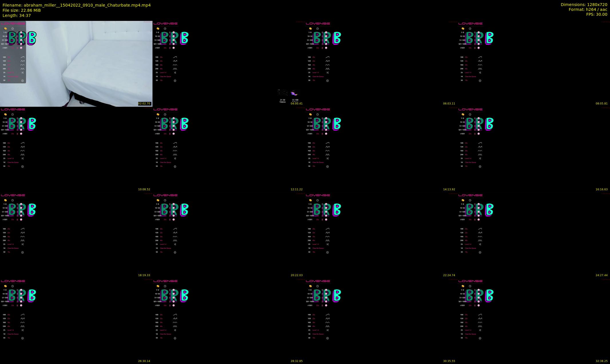Click the circular pause icon in 12:11.22 frame
The image size is (610, 364).
[175, 167]
